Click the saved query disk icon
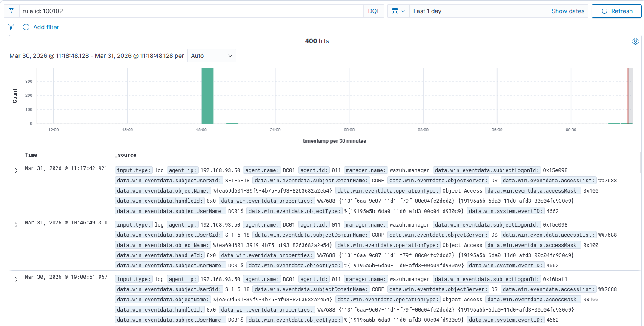The height and width of the screenshot is (326, 644). click(11, 11)
